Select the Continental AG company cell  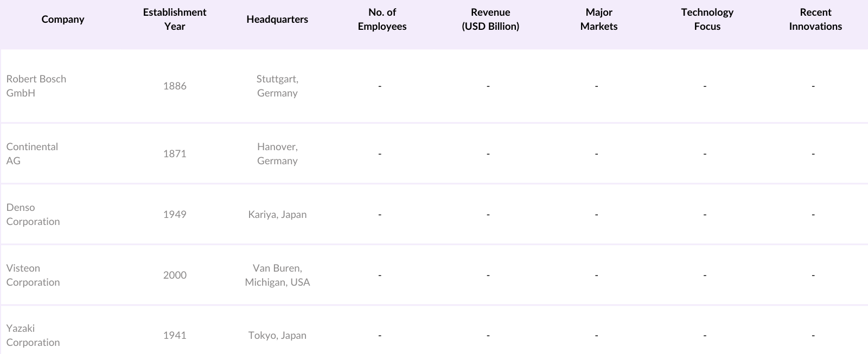pyautogui.click(x=32, y=153)
